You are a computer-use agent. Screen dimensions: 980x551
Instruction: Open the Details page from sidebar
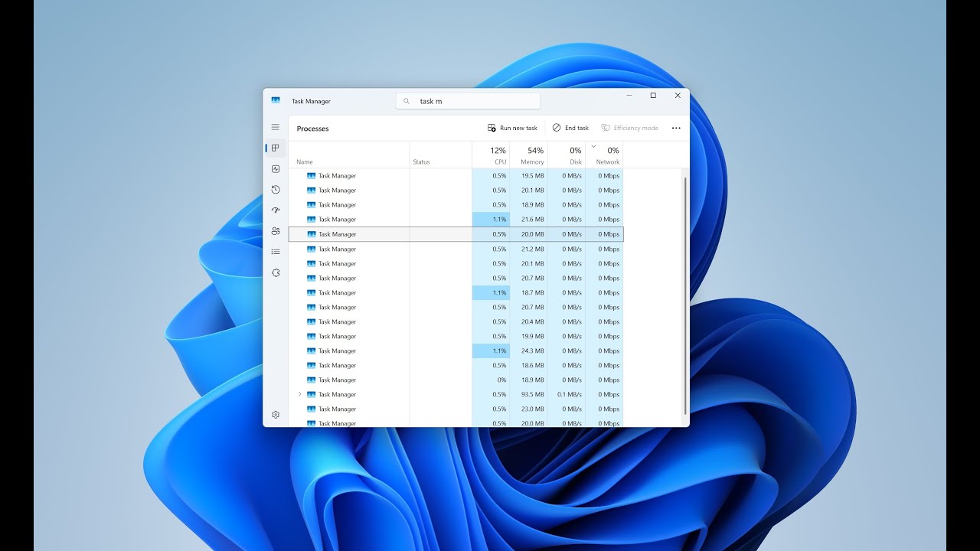click(276, 251)
